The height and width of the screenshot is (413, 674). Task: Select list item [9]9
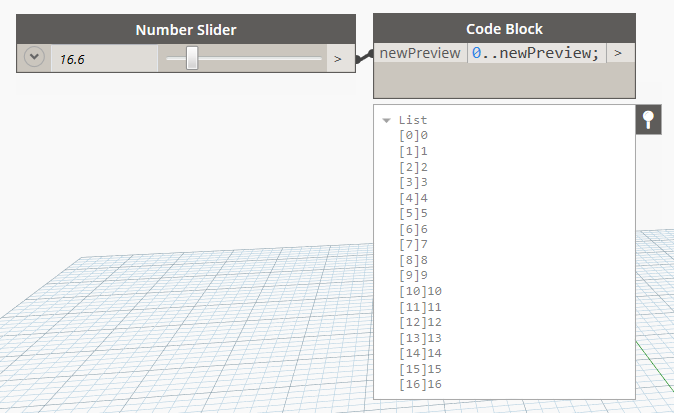(x=413, y=275)
